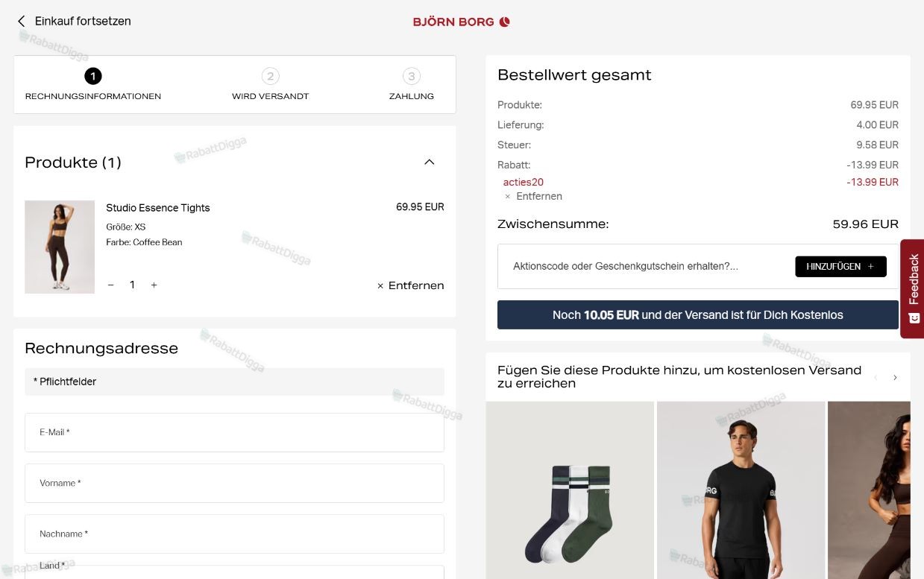Click the Hinzufügen button
The width and height of the screenshot is (924, 579).
[840, 266]
